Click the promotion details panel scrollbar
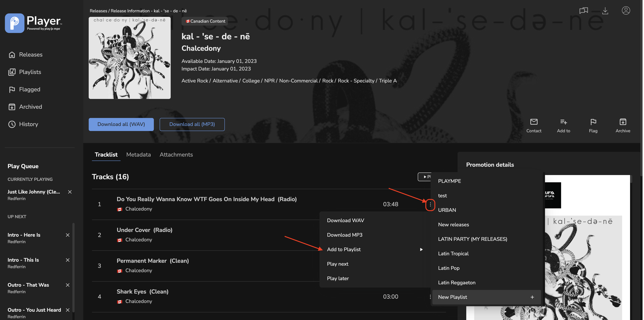644x320 pixels. [631, 179]
